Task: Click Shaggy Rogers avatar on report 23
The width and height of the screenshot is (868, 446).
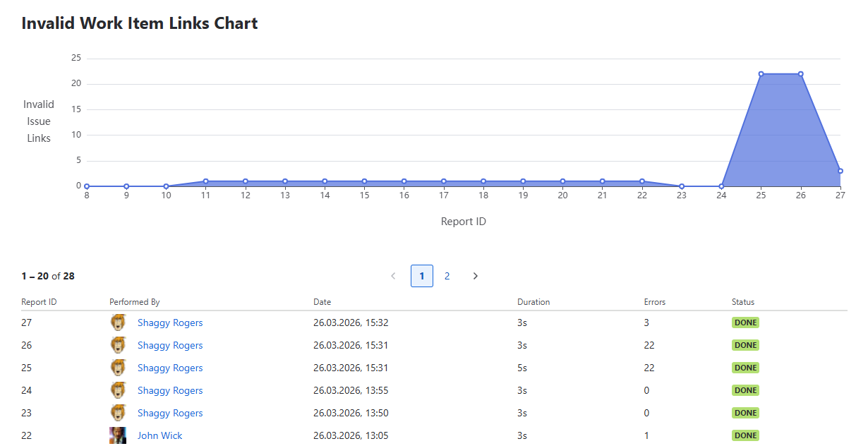Action: tap(118, 413)
